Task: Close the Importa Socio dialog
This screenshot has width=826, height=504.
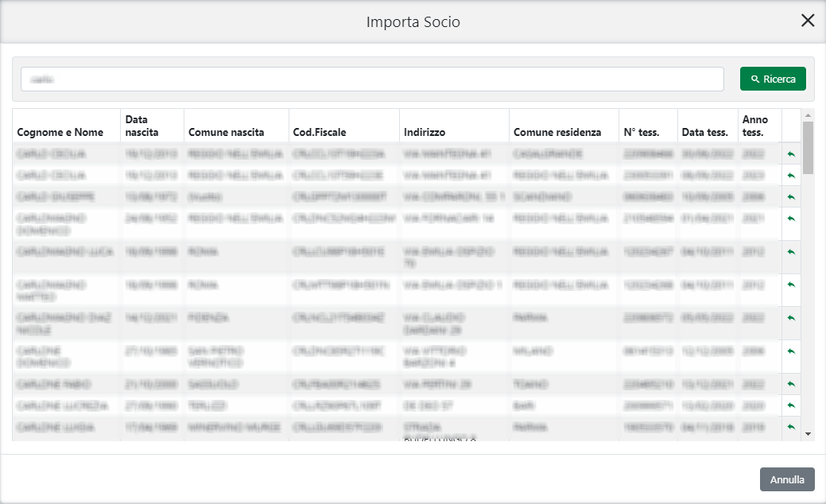Action: [808, 21]
